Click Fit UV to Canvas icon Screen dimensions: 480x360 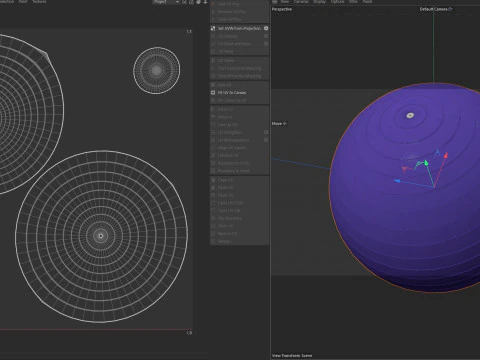pos(213,93)
